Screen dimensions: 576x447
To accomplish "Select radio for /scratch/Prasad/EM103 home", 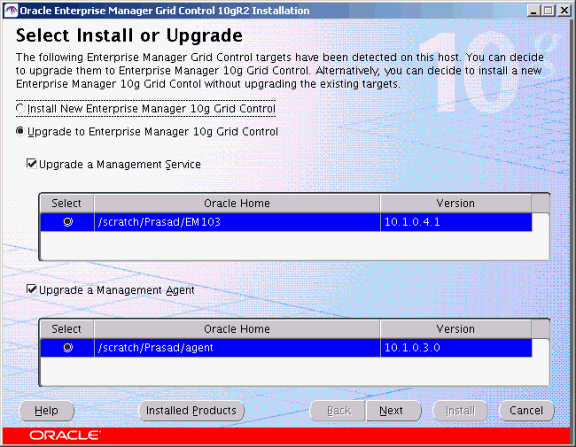I will (68, 222).
